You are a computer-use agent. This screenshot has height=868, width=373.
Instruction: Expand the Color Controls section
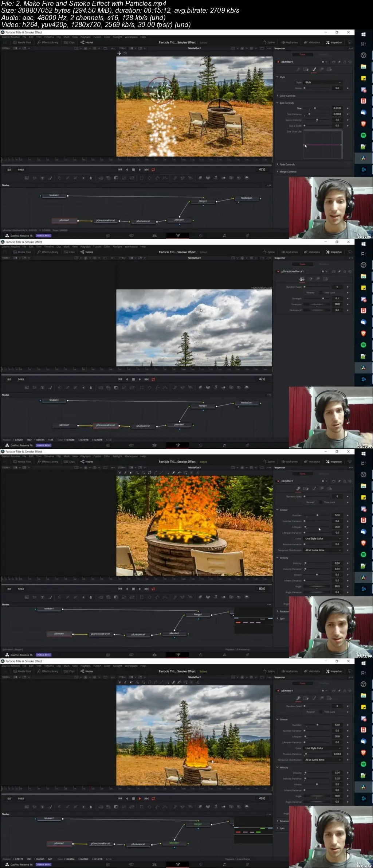(x=287, y=96)
